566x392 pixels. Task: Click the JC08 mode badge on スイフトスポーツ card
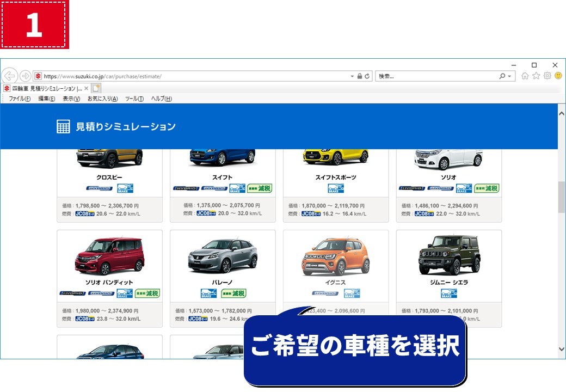click(311, 214)
